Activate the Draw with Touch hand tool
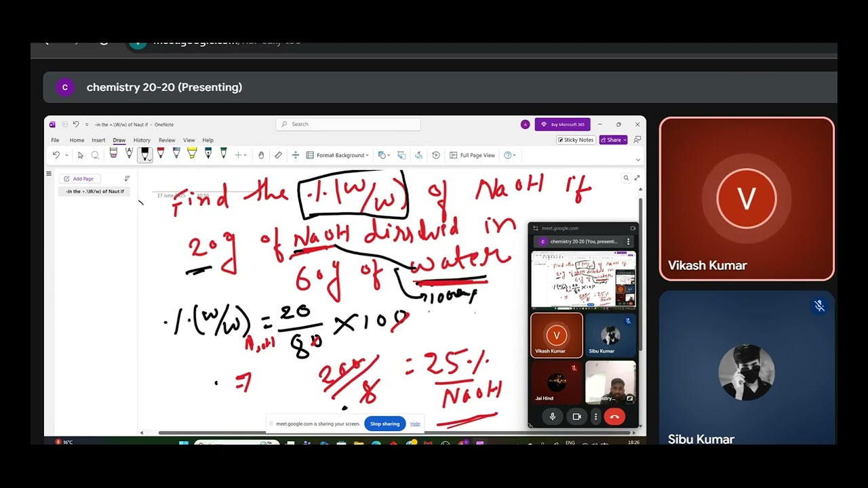The image size is (868, 488). coord(261,155)
